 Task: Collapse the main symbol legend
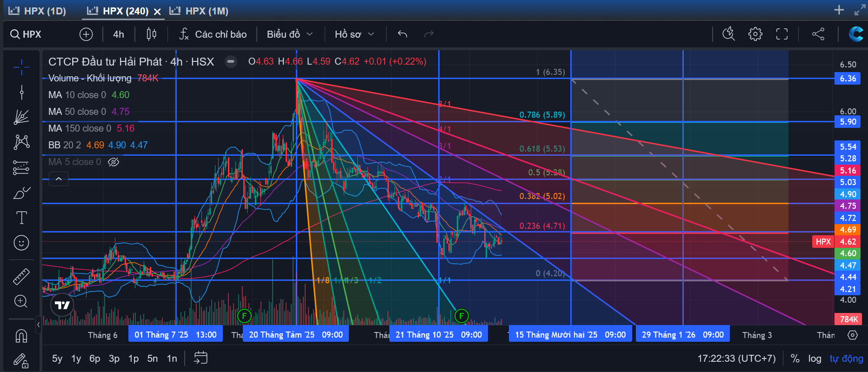click(x=230, y=61)
